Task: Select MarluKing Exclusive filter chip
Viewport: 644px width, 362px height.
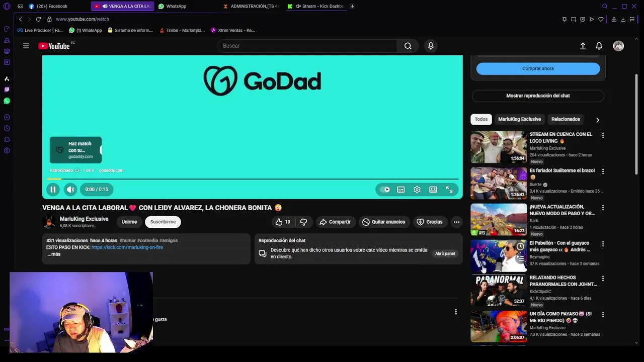Action: coord(519,119)
